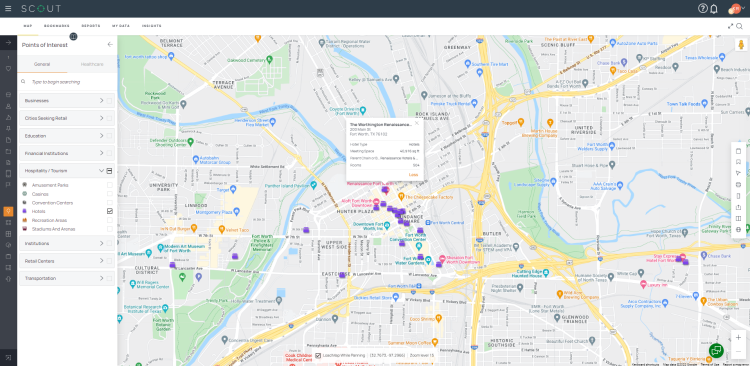Viewport: 750px width, 366px height.
Task: Click the Omni hotel marker near Water Gardens
Action: coord(420,257)
